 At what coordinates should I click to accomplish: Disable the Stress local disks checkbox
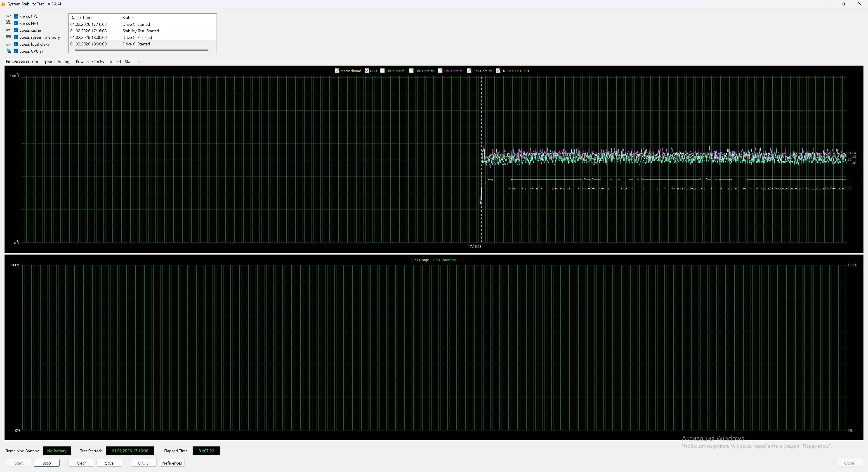coord(16,44)
